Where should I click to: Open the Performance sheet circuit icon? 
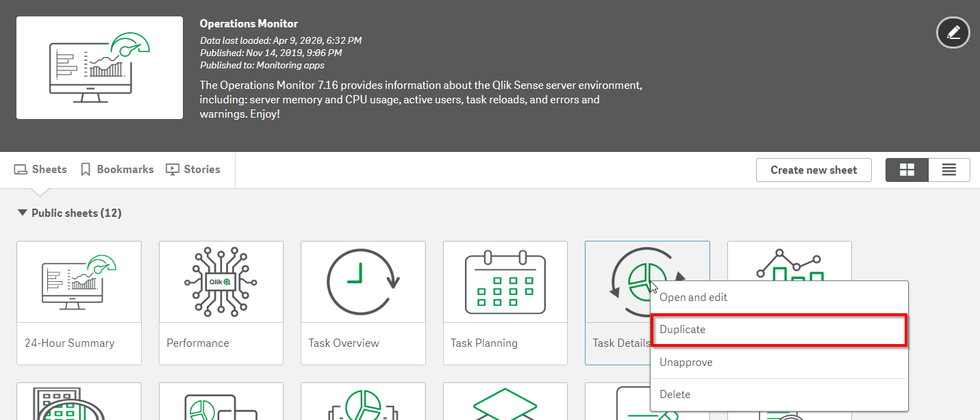pyautogui.click(x=221, y=281)
